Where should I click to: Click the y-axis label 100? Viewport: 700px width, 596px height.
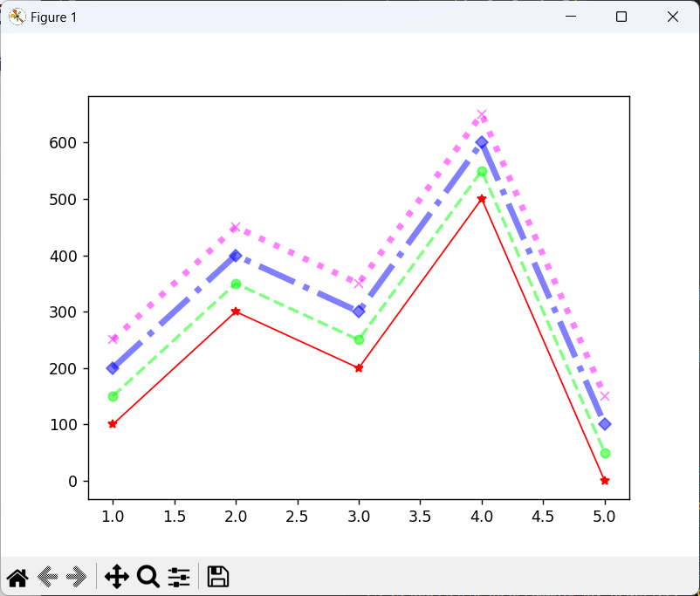tap(63, 425)
